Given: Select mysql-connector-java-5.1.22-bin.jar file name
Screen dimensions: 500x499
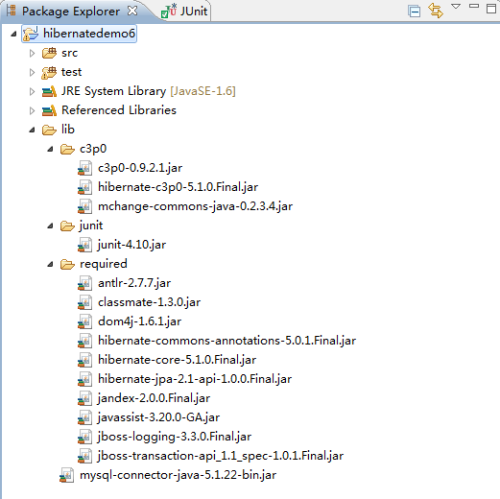Looking at the screenshot, I should tap(178, 475).
